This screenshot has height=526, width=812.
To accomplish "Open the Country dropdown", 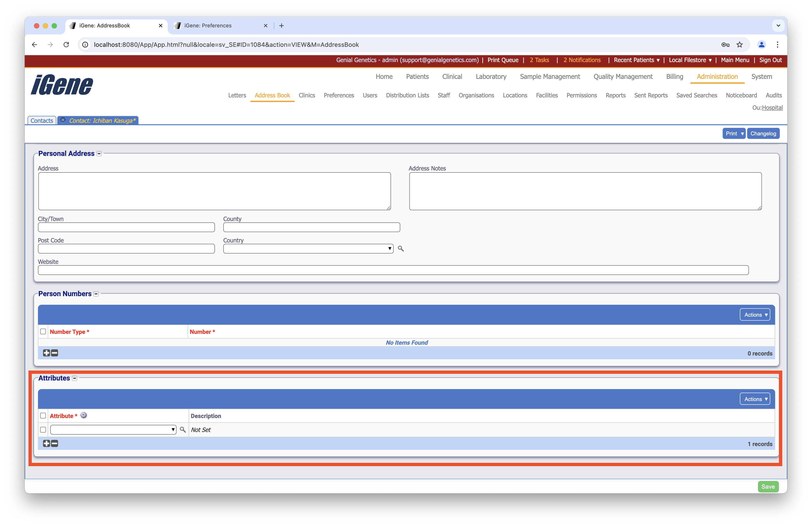I will (308, 248).
